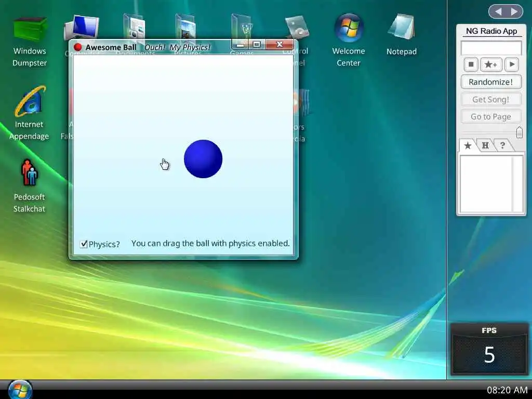The image size is (532, 399).
Task: Open the Pedosoft Stalkchat icon
Action: click(x=29, y=186)
